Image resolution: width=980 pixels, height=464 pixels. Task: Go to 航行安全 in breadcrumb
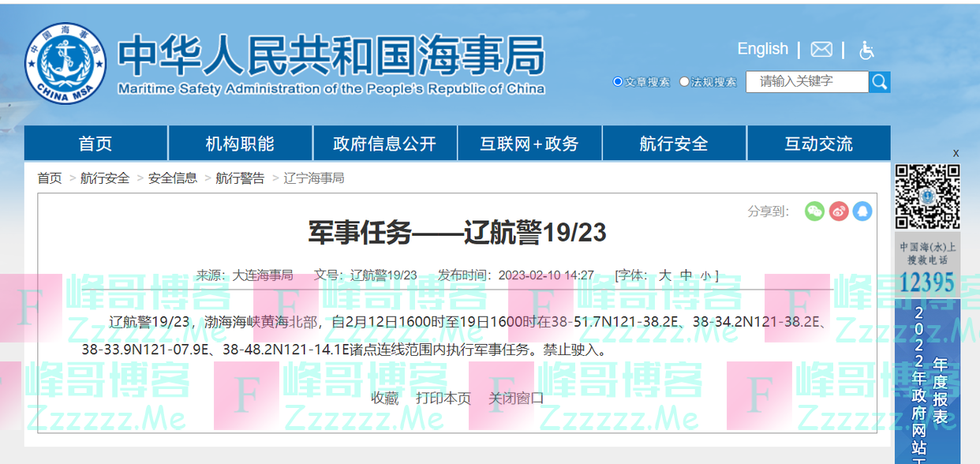[x=105, y=178]
